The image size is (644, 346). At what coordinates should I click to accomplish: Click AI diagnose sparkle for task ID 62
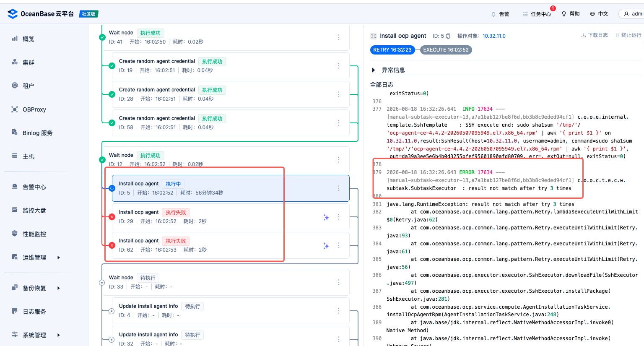(326, 246)
